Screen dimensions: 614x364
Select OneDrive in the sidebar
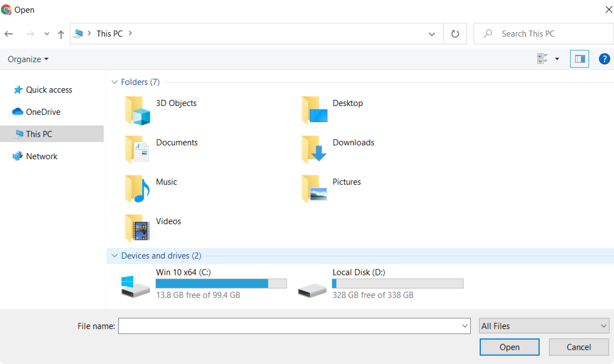[x=43, y=111]
